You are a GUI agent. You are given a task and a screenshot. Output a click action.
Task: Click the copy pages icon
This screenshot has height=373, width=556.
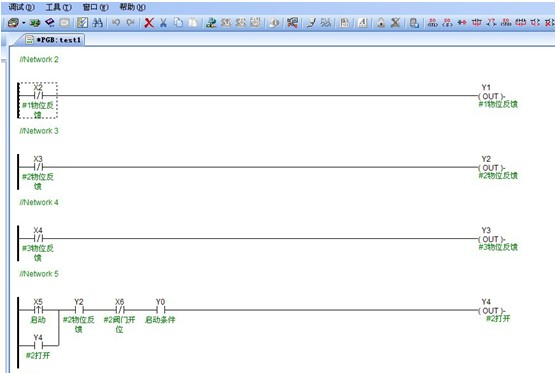[x=178, y=23]
